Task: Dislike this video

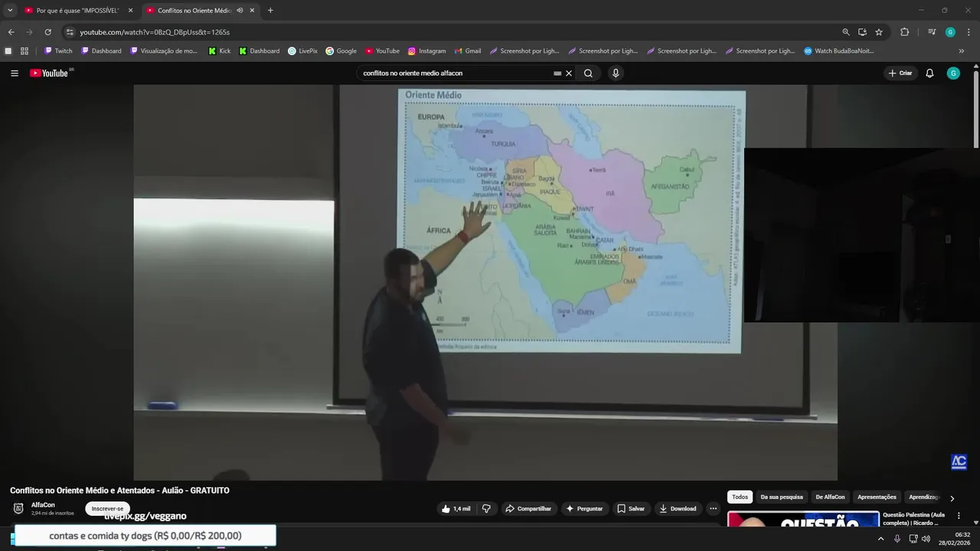Action: click(486, 509)
